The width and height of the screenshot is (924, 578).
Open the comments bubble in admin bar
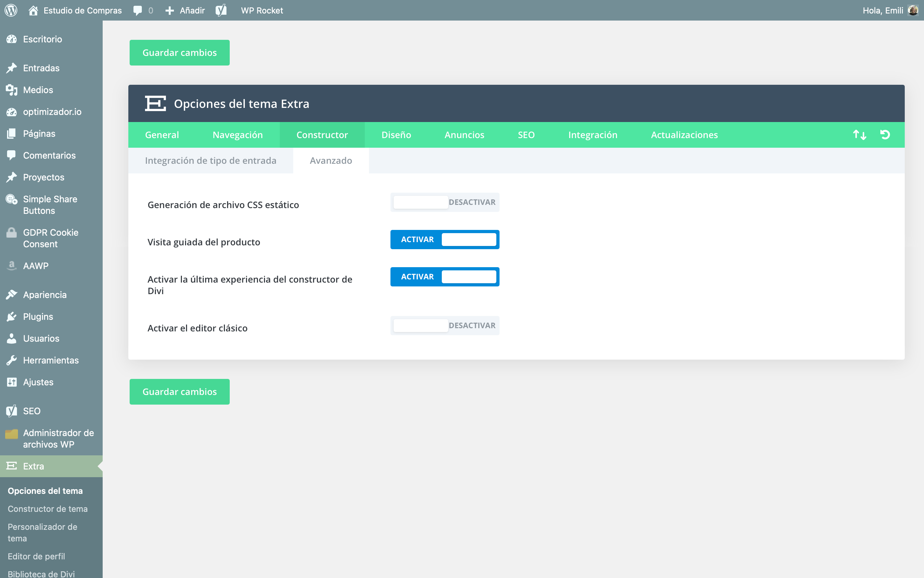pyautogui.click(x=138, y=10)
